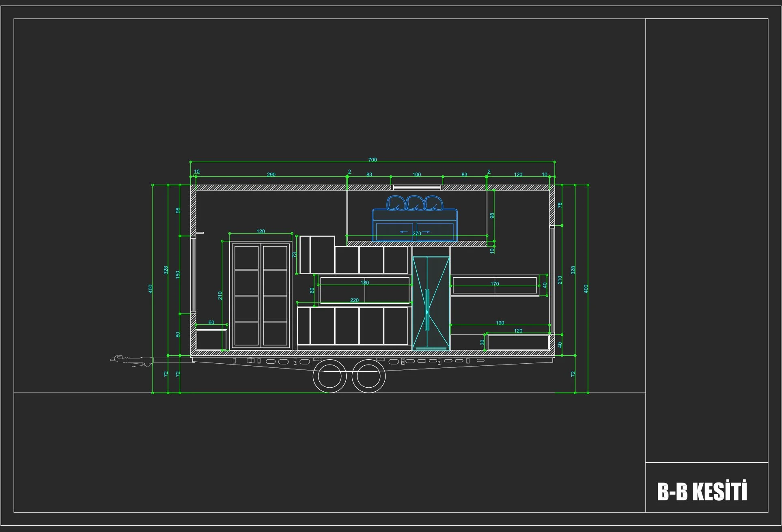Viewport: 782px width, 532px height.
Task: Click the 40 dimension at the bottom right
Action: coord(560,345)
